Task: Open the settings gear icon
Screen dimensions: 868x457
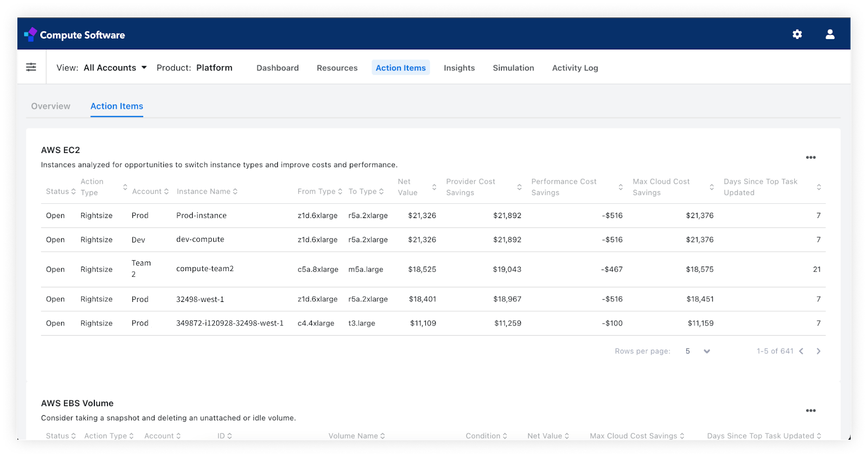Action: pos(797,34)
